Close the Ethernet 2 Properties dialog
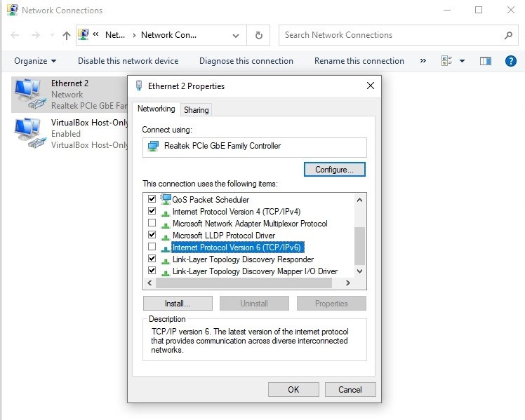This screenshot has height=420, width=525. (x=371, y=86)
